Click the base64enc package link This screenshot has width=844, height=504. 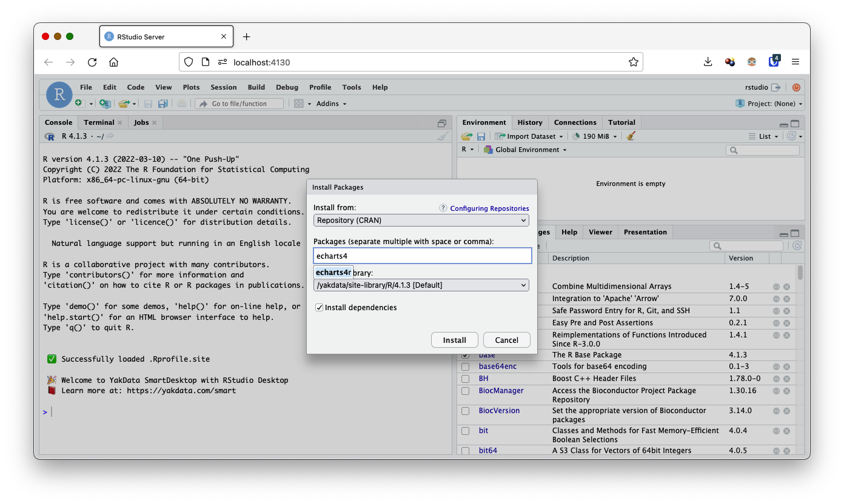pos(498,366)
